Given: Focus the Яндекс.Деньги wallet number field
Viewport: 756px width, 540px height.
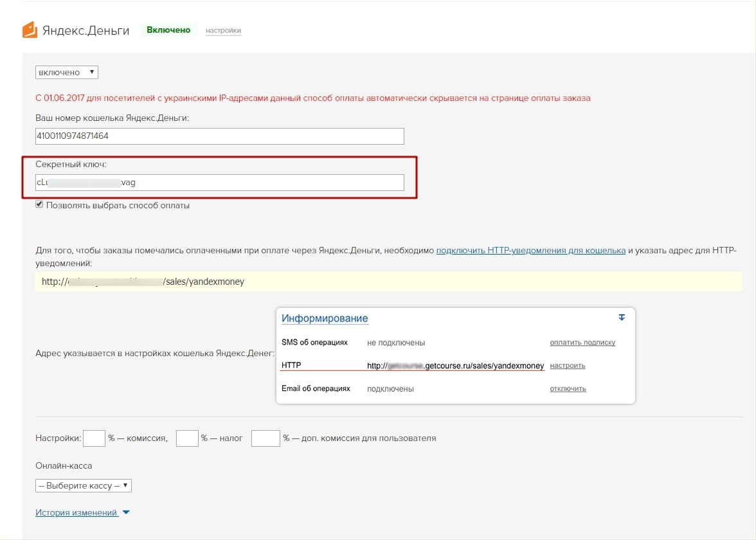Looking at the screenshot, I should (219, 136).
